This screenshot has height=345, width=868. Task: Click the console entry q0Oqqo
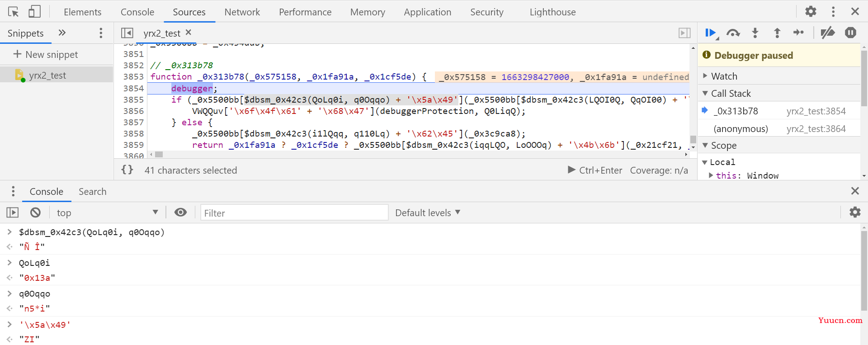(x=34, y=293)
